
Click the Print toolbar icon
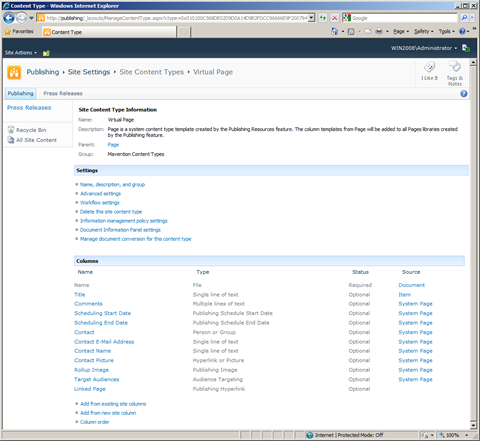pyautogui.click(x=379, y=31)
